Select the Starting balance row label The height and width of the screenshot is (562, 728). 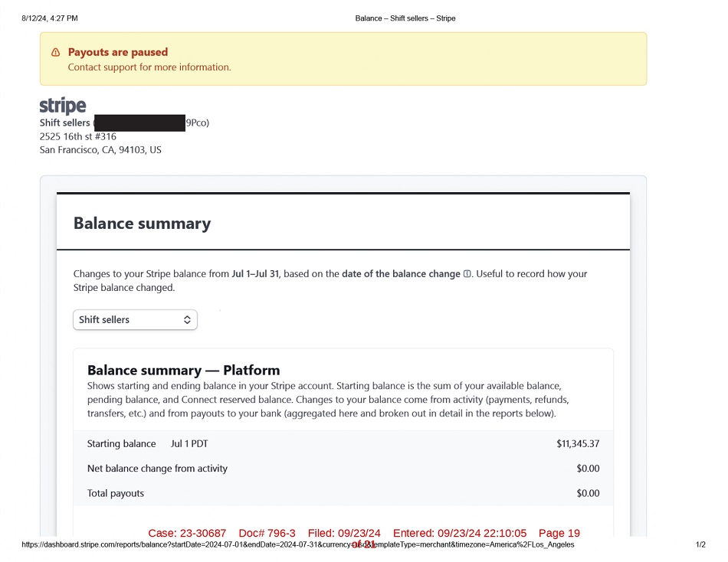(121, 444)
